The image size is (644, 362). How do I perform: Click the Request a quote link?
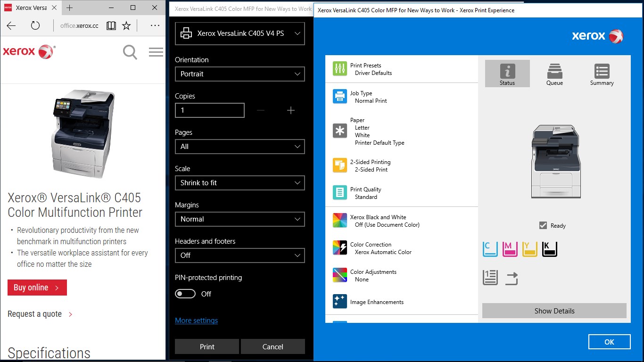40,314
